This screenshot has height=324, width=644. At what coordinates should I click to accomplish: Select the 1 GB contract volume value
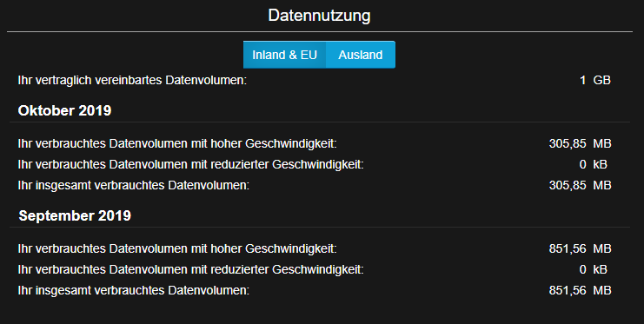pyautogui.click(x=595, y=80)
